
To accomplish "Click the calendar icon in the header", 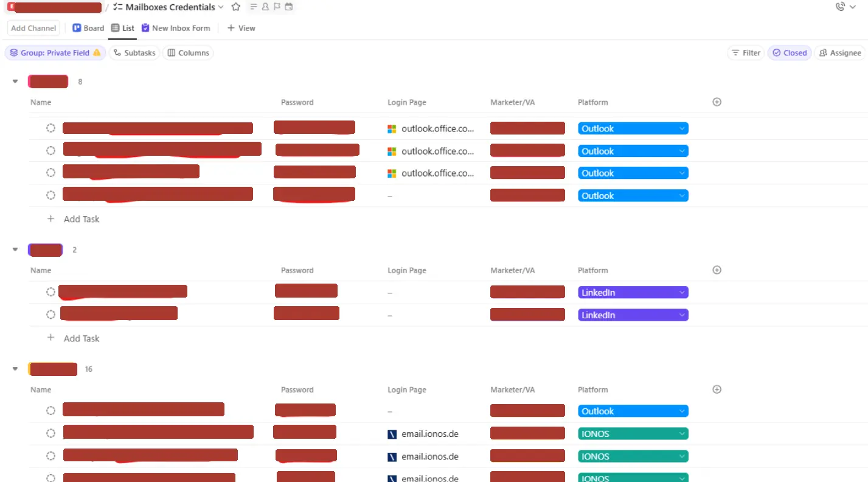I will (x=289, y=7).
